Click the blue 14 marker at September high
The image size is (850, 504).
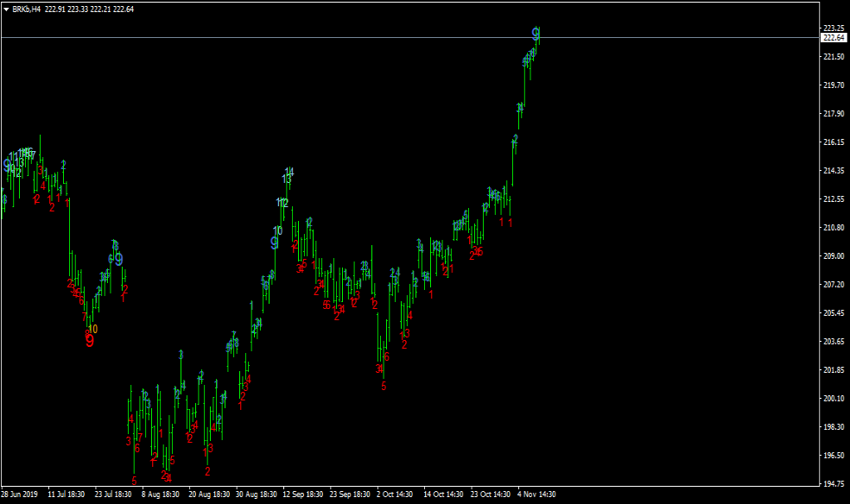(x=289, y=171)
